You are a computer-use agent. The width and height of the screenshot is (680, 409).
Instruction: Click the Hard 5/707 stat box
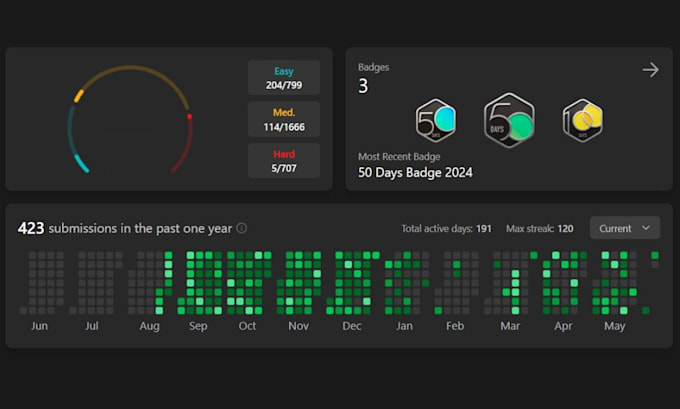click(284, 160)
